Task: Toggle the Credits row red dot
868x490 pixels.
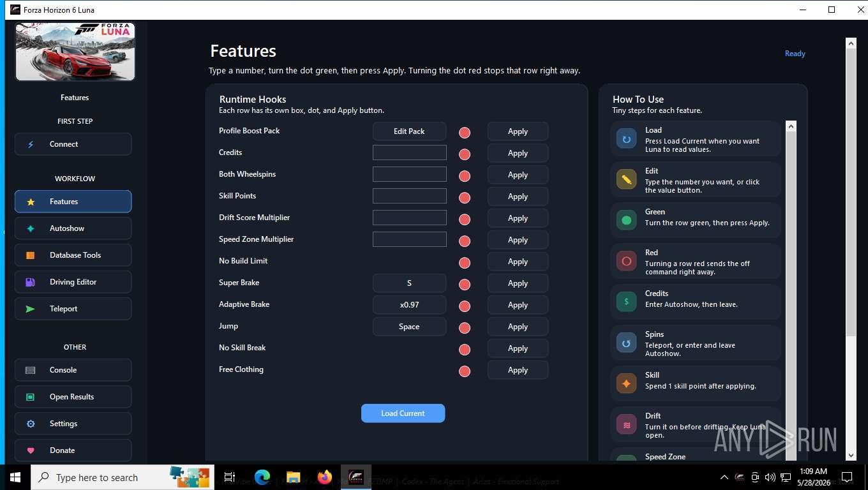Action: (x=465, y=154)
